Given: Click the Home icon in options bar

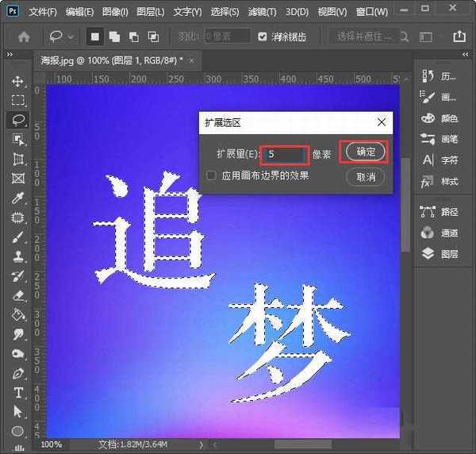Looking at the screenshot, I should tap(24, 37).
